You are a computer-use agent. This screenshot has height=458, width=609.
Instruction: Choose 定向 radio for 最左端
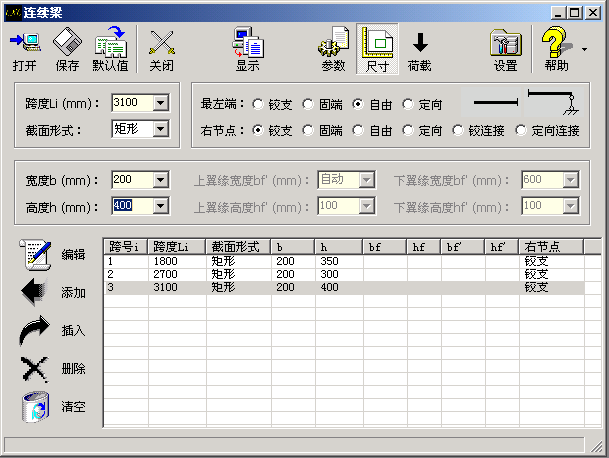[x=409, y=103]
